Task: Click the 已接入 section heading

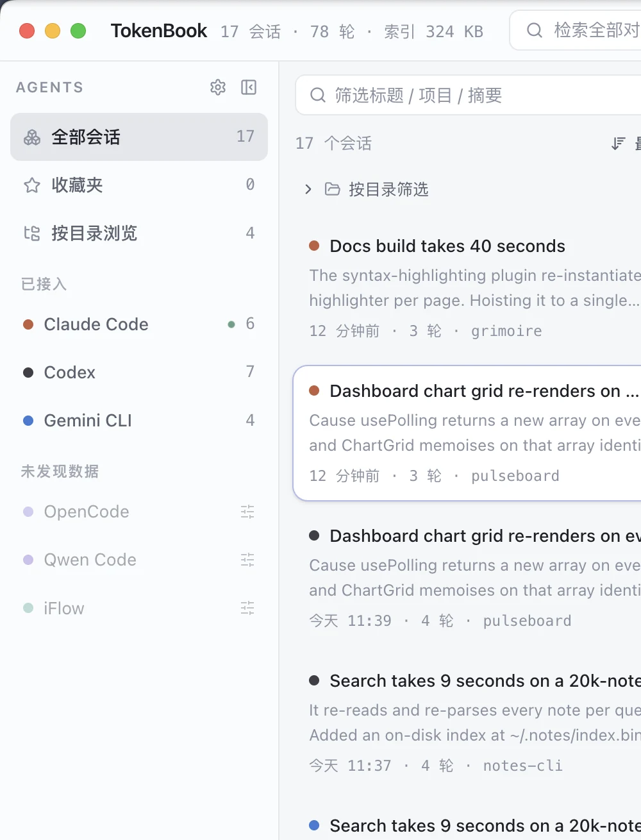Action: [x=44, y=284]
